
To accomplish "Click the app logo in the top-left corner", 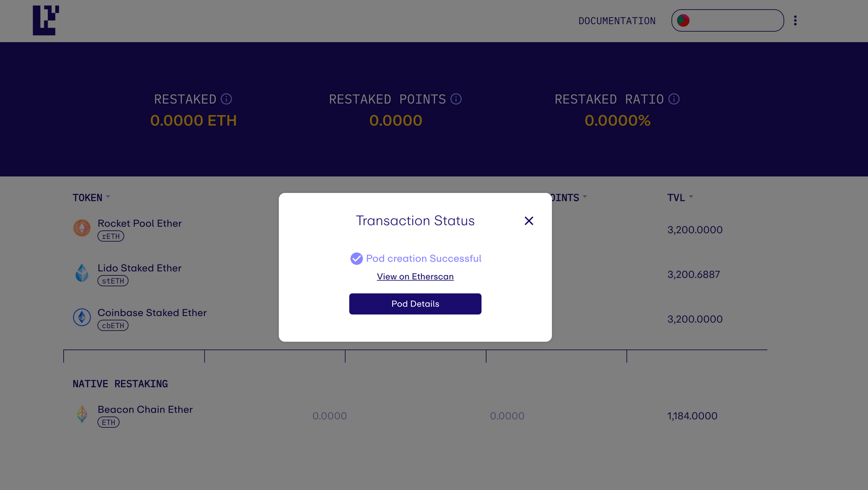I will 45,20.
